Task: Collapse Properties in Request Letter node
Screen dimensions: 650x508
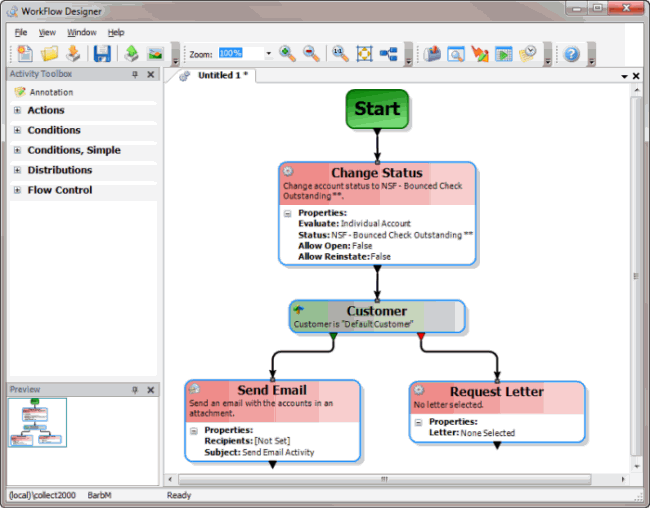Action: pos(419,422)
